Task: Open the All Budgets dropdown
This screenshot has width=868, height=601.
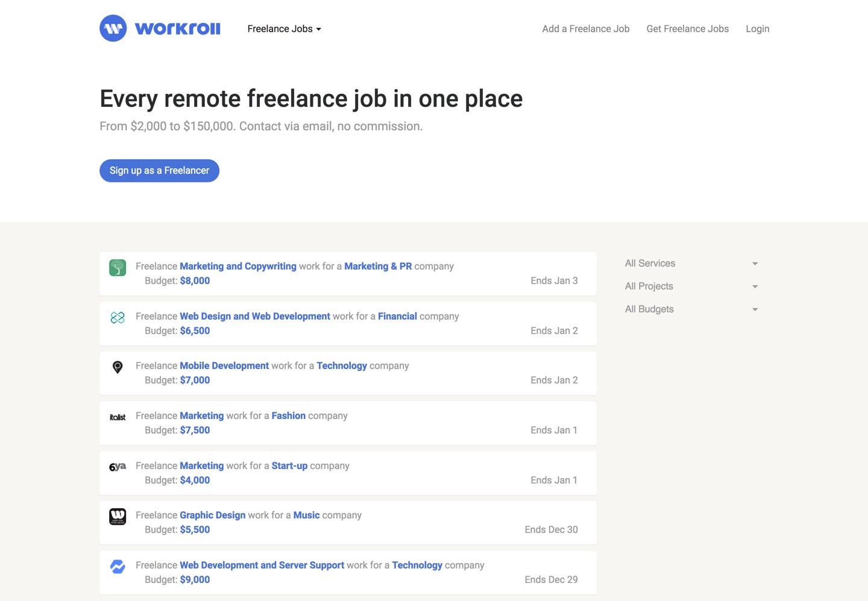Action: coord(691,309)
